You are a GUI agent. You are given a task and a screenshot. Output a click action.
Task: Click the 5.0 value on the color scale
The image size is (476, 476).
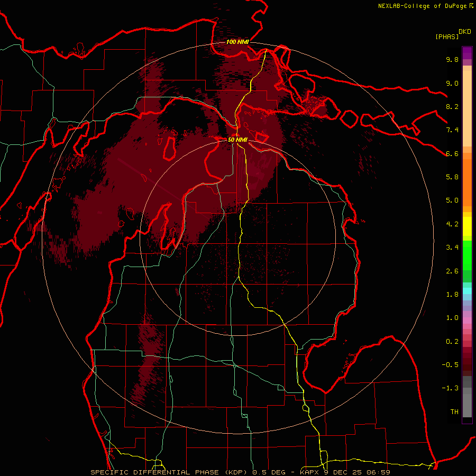[452, 200]
